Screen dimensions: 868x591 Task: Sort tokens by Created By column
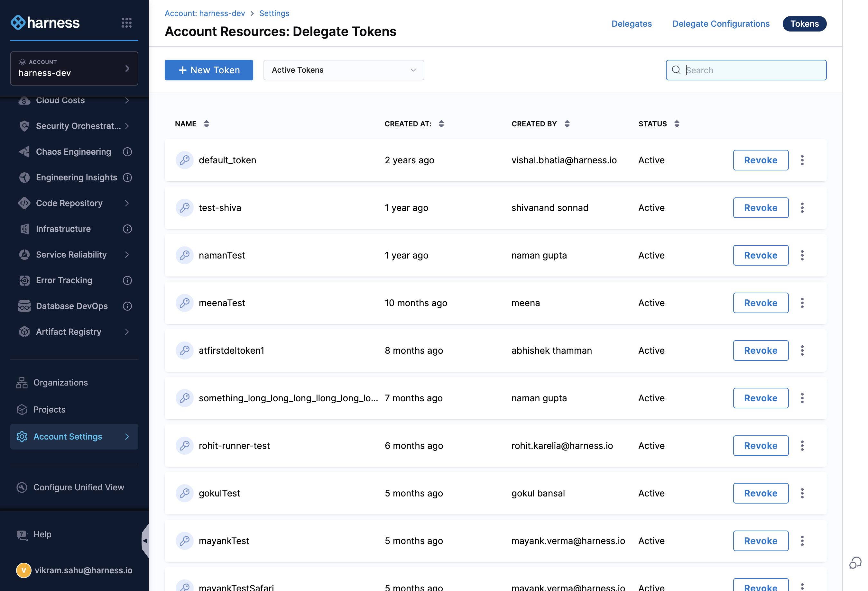[567, 124]
